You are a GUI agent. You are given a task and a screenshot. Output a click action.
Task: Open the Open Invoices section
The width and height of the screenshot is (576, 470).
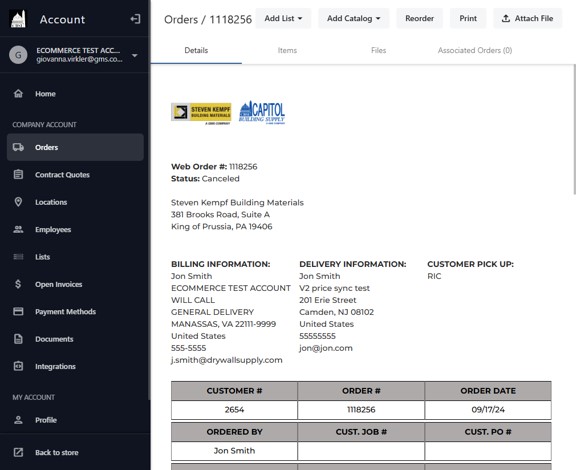[75, 284]
